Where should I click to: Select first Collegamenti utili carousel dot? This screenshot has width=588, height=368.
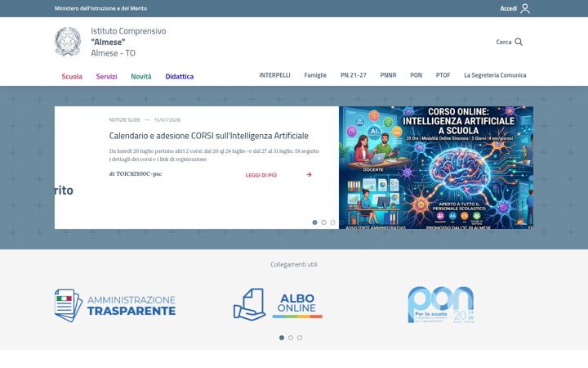(282, 338)
